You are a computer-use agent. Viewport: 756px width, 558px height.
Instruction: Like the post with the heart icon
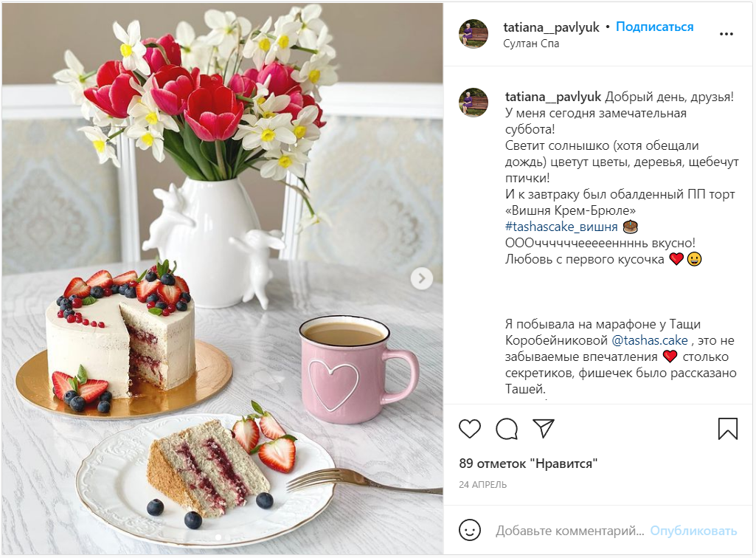[470, 429]
